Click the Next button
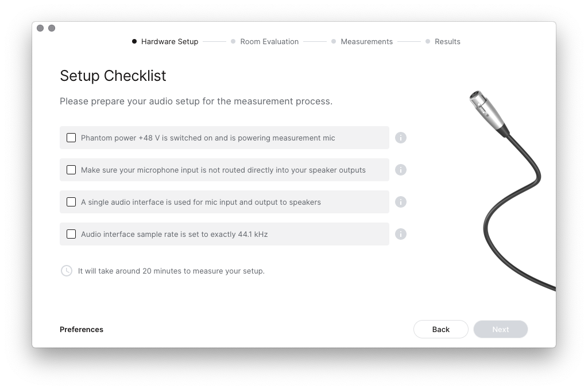This screenshot has height=390, width=588. (501, 329)
